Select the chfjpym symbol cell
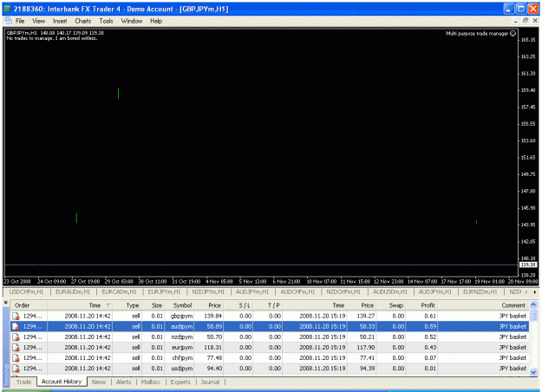Image resolution: width=542 pixels, height=392 pixels. pyautogui.click(x=182, y=358)
